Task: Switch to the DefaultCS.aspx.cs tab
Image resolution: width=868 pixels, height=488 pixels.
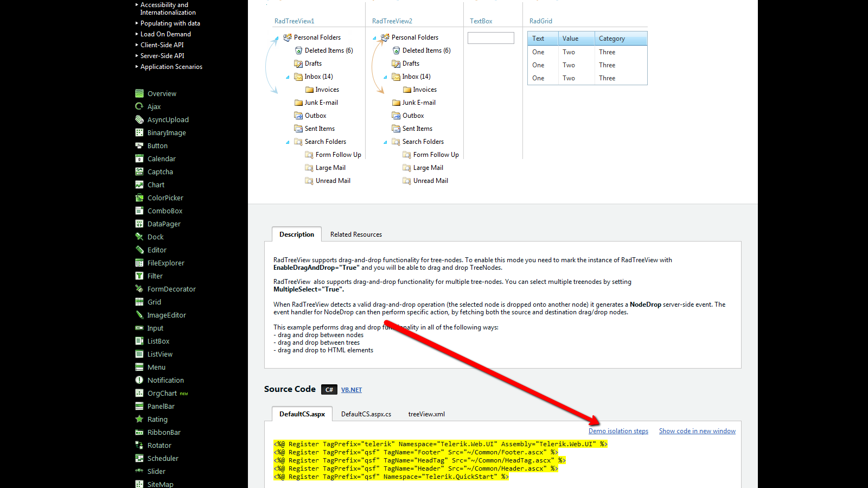Action: coord(366,414)
